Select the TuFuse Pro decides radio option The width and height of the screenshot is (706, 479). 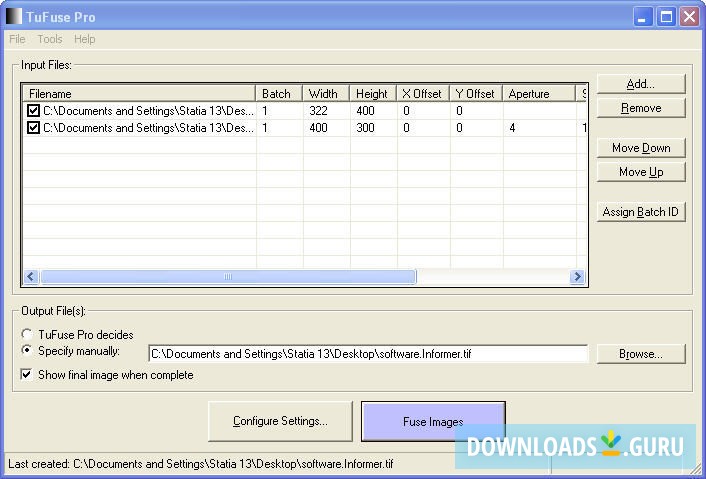pyautogui.click(x=27, y=334)
